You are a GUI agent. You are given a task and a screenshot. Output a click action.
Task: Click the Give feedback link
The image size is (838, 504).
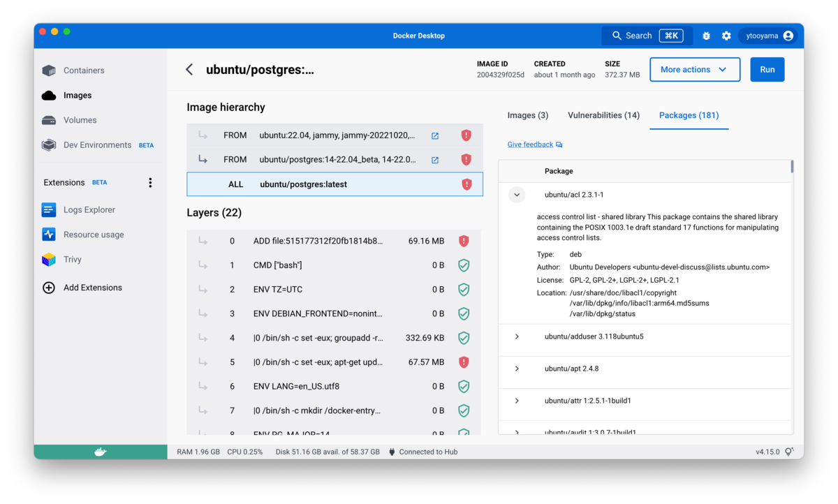coord(530,144)
